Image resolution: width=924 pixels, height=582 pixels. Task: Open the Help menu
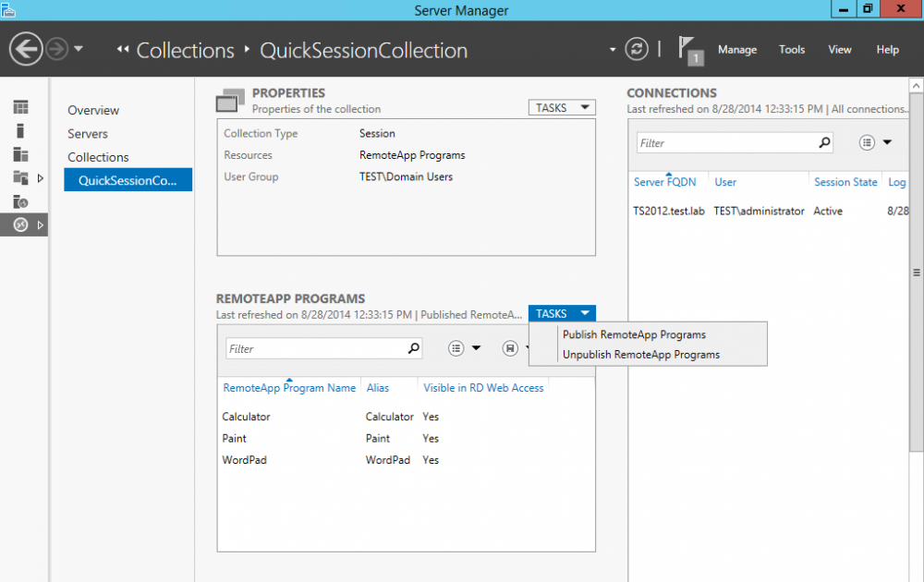(x=887, y=50)
